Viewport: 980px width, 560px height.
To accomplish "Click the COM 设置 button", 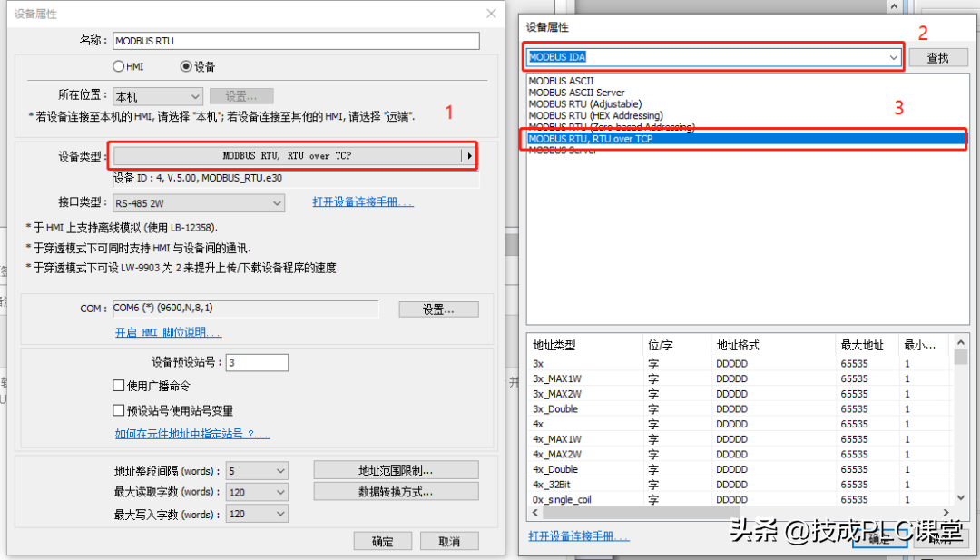I will 438,309.
